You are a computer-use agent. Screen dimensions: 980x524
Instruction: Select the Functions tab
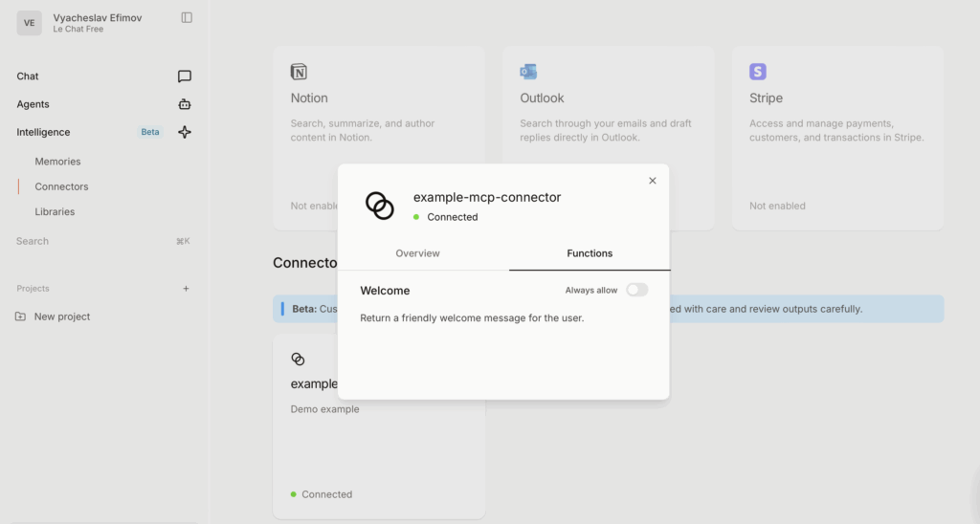pyautogui.click(x=590, y=253)
